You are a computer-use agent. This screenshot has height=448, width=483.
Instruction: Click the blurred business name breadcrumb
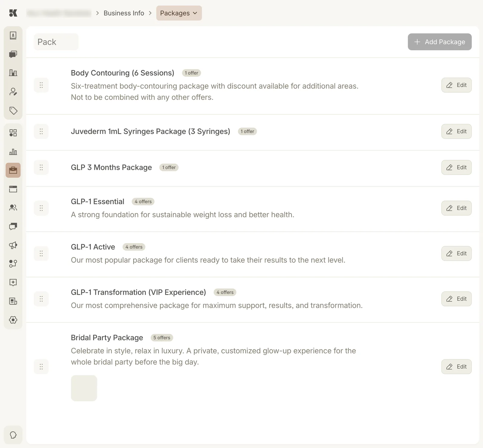[x=59, y=13]
